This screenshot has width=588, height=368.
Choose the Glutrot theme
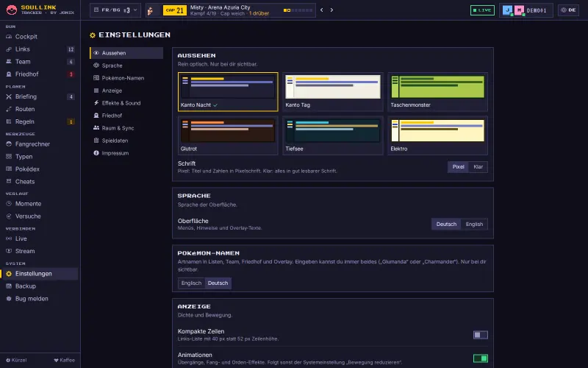click(228, 135)
